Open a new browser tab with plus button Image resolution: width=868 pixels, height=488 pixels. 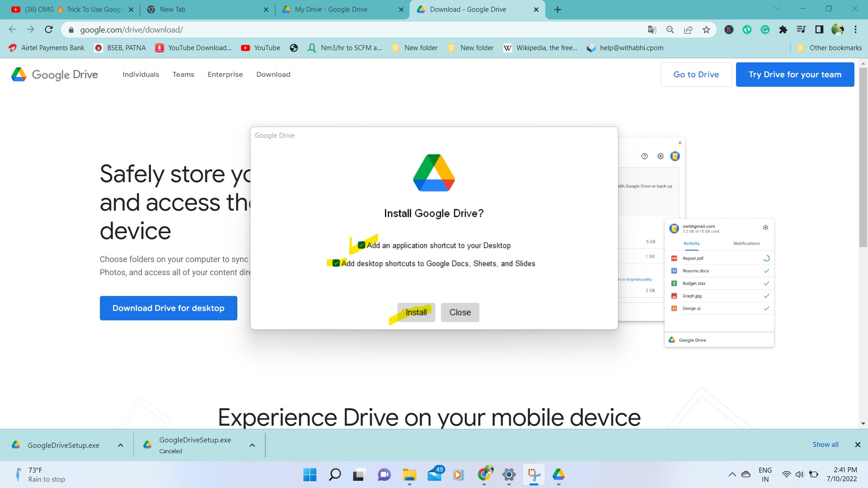[x=557, y=9]
